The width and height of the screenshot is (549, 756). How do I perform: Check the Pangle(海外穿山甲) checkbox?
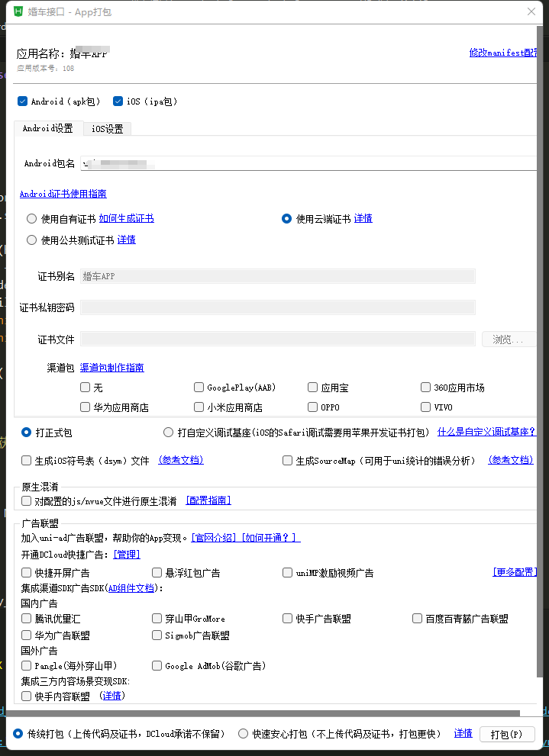[x=27, y=665]
